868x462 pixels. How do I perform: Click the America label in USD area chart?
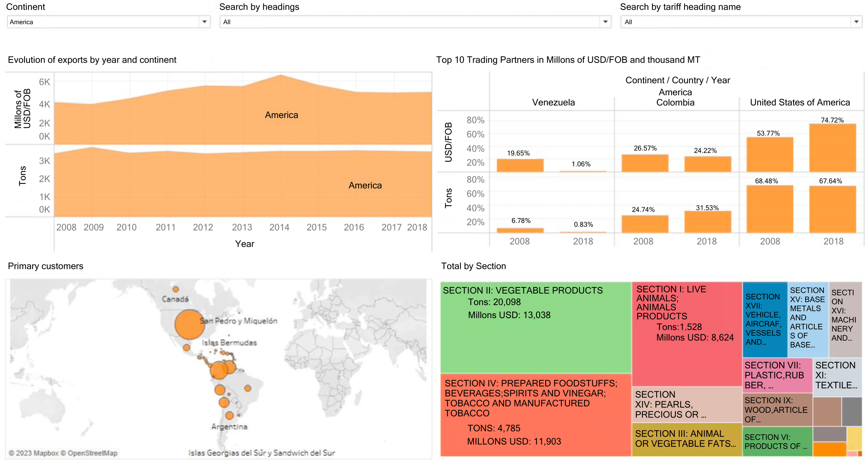(x=281, y=115)
